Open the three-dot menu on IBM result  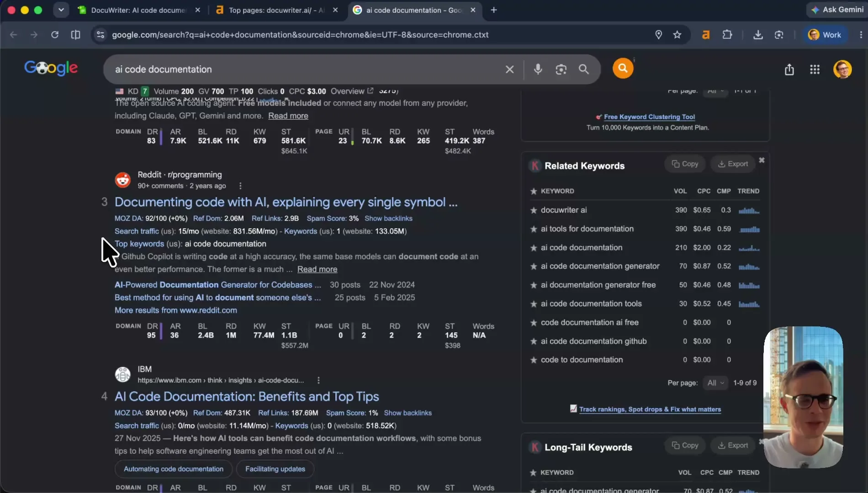[x=318, y=380]
